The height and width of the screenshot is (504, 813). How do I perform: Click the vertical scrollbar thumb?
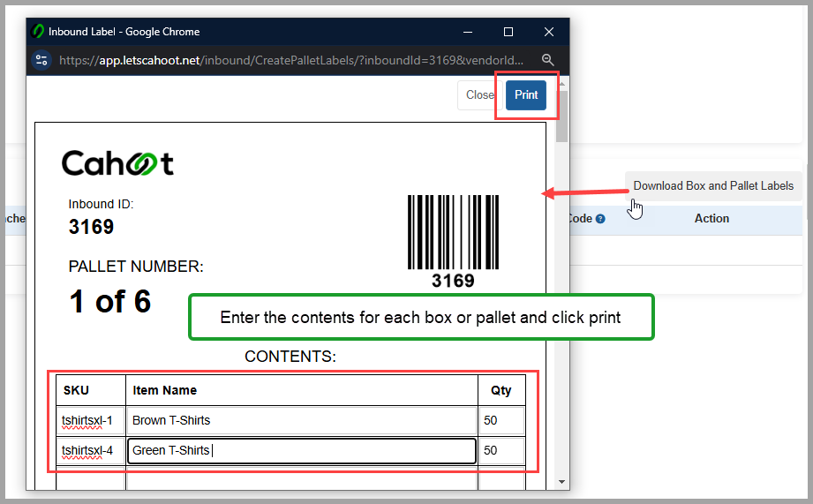click(561, 117)
